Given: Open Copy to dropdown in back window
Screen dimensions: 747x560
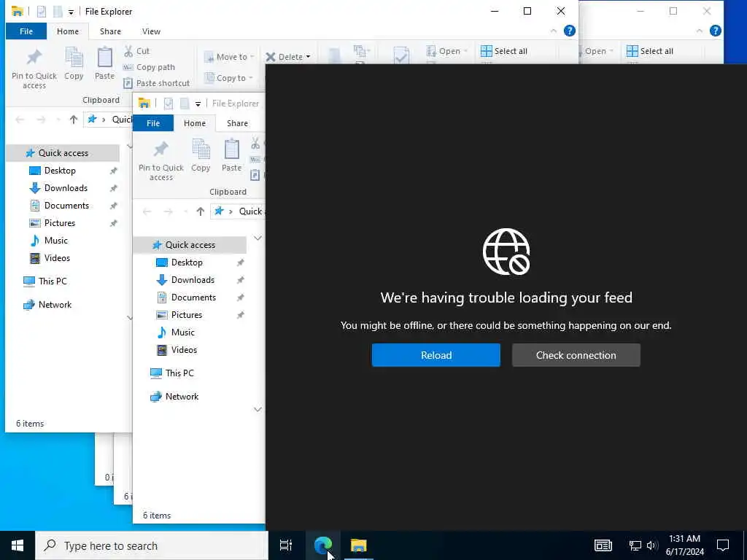Looking at the screenshot, I should tap(228, 77).
